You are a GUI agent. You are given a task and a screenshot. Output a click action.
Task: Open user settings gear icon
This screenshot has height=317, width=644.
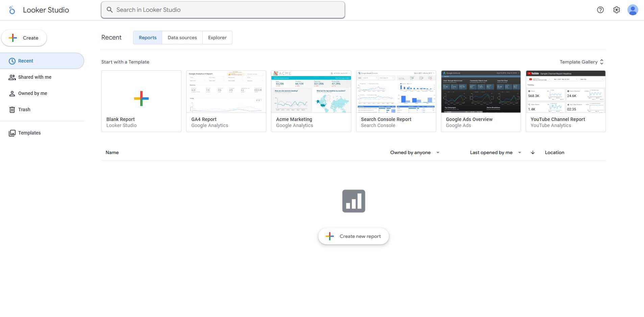pyautogui.click(x=616, y=10)
